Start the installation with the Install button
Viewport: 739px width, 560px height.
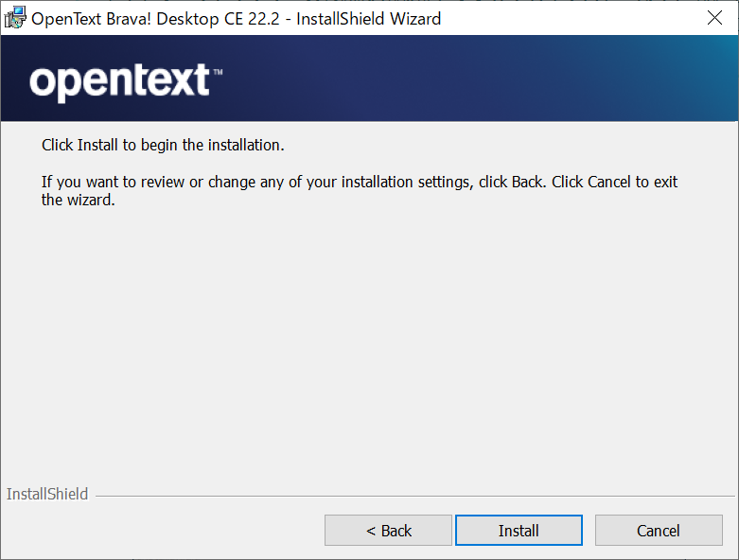point(519,531)
